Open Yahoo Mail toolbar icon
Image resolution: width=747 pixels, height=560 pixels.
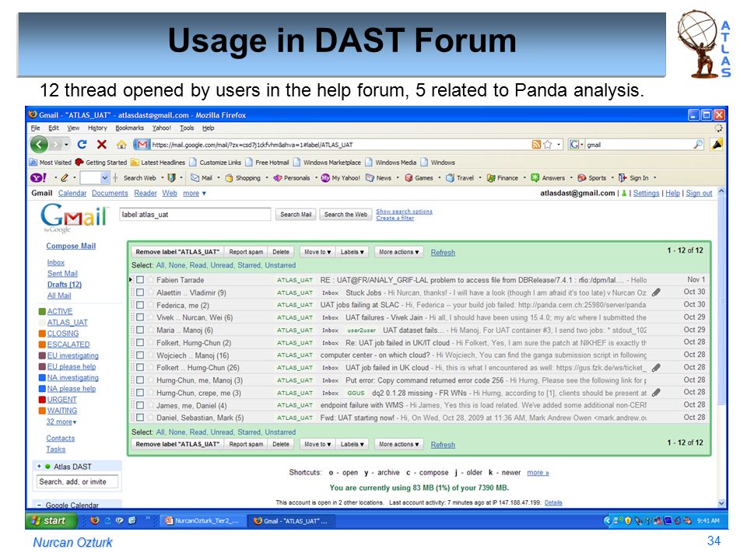tap(195, 177)
